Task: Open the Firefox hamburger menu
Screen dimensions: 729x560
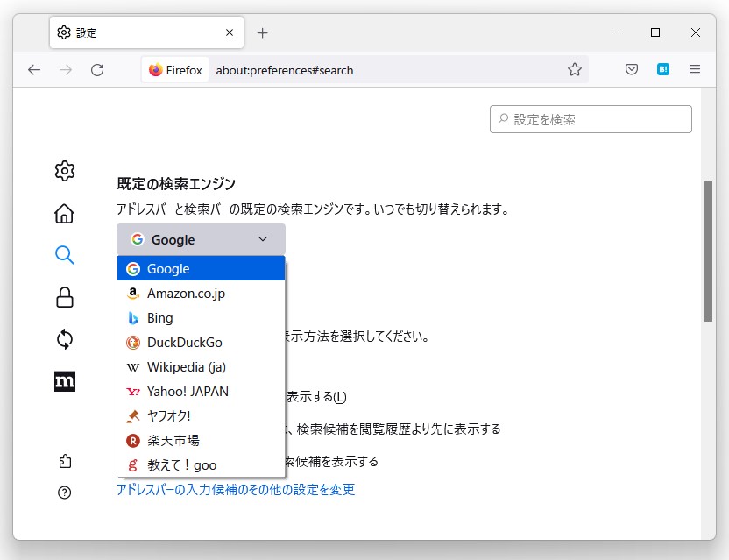Action: (695, 69)
